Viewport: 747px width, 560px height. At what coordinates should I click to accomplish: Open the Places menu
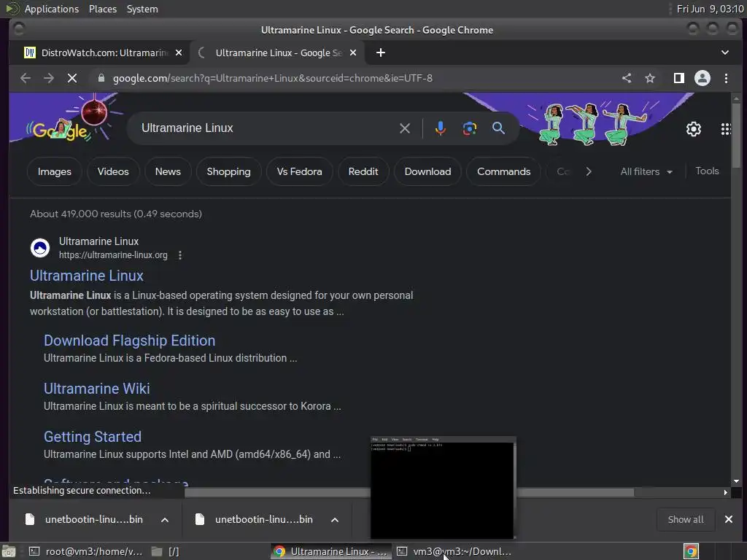point(103,9)
